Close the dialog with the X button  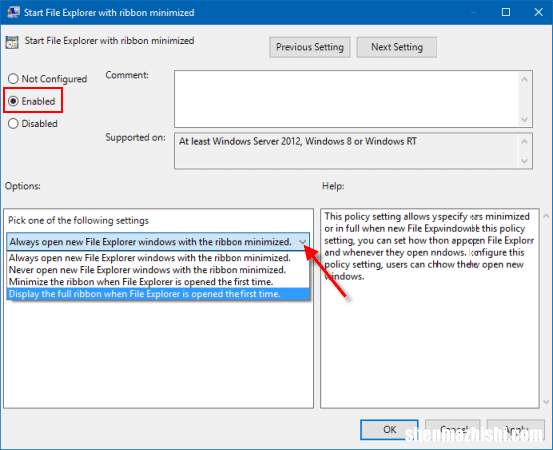coord(538,12)
